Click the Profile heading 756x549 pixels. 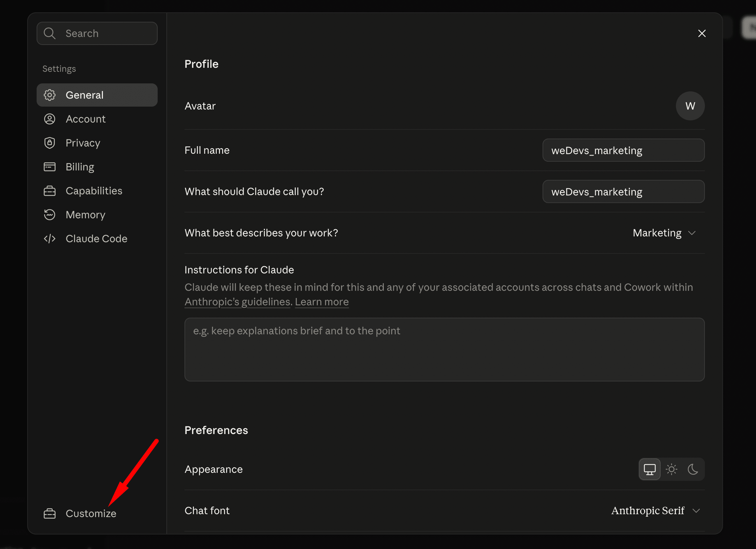coord(202,64)
